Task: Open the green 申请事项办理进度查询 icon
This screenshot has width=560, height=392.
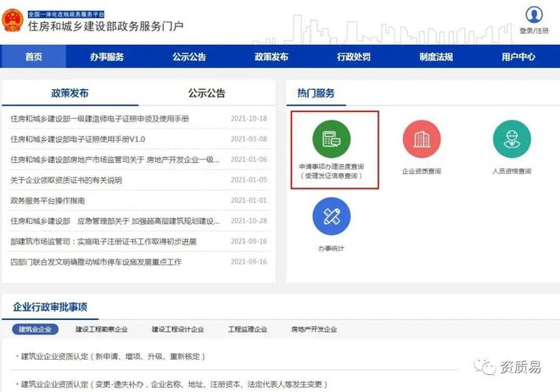Action: point(332,139)
